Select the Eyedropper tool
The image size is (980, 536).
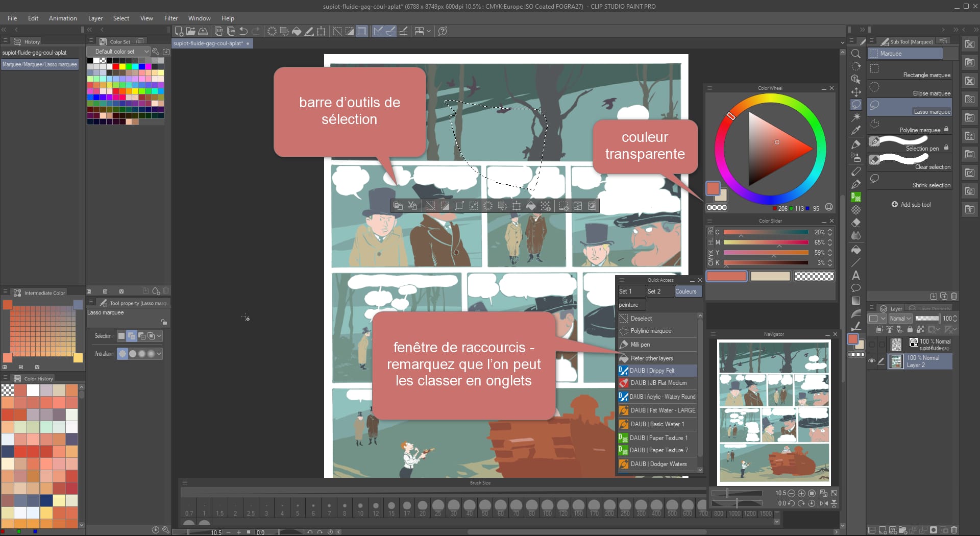pos(856,131)
